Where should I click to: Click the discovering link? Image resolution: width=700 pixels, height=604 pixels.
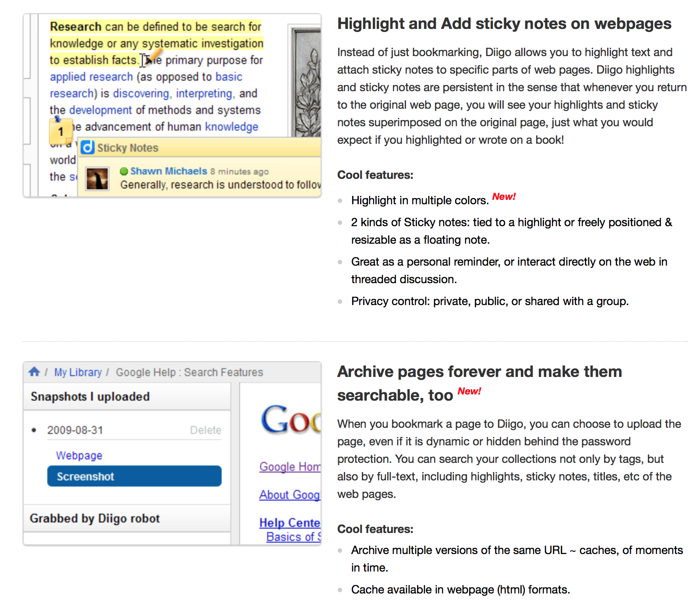pos(141,93)
